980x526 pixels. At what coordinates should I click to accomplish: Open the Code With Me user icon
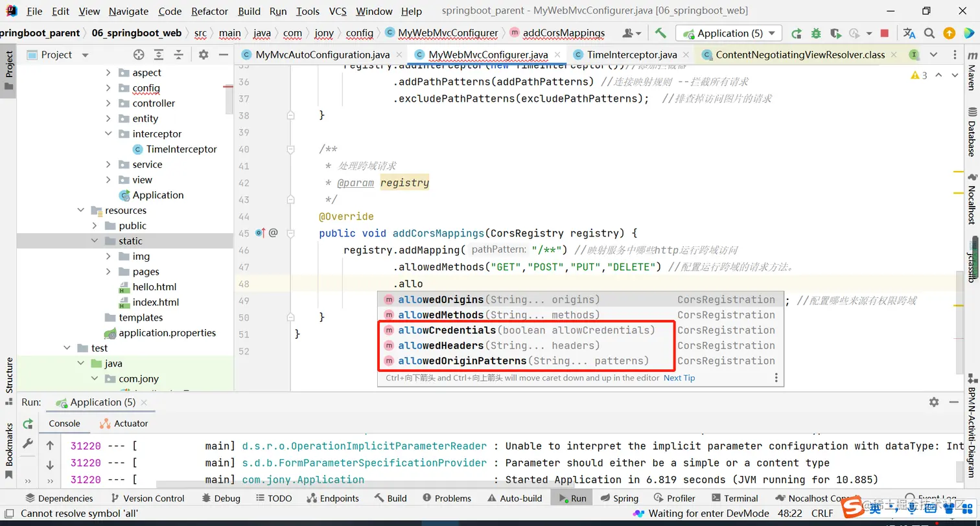click(x=631, y=33)
